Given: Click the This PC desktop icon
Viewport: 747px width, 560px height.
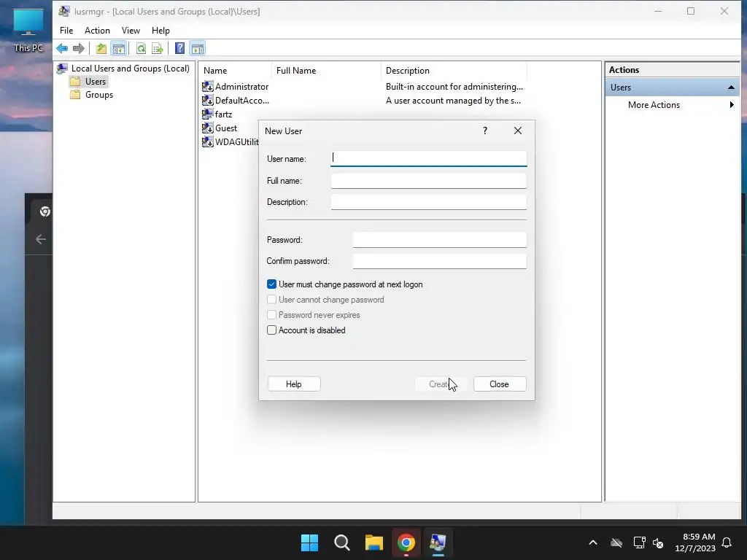Looking at the screenshot, I should coord(28,31).
